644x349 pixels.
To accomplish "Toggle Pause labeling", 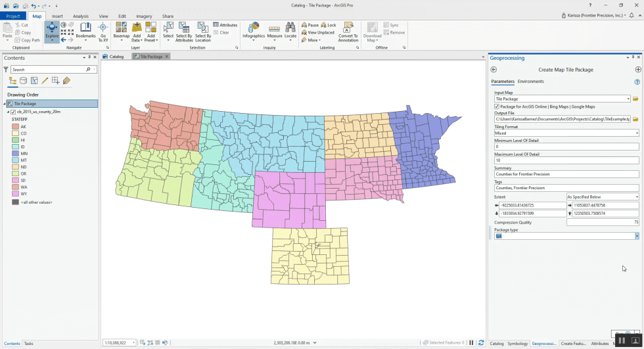I will click(310, 25).
